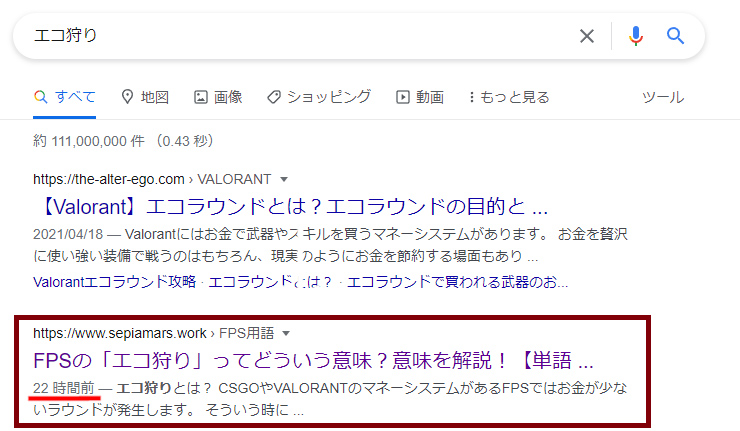Open the ツール options
This screenshot has width=740, height=431.
click(663, 97)
